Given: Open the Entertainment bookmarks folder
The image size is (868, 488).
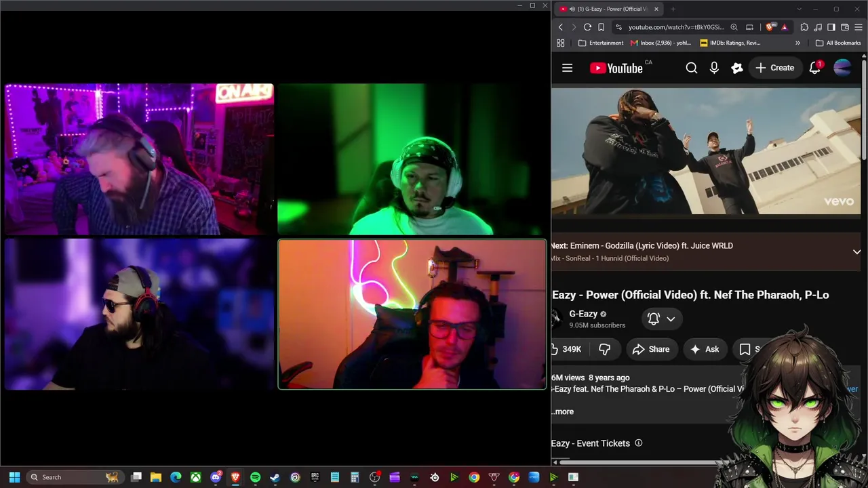Looking at the screenshot, I should coord(601,43).
